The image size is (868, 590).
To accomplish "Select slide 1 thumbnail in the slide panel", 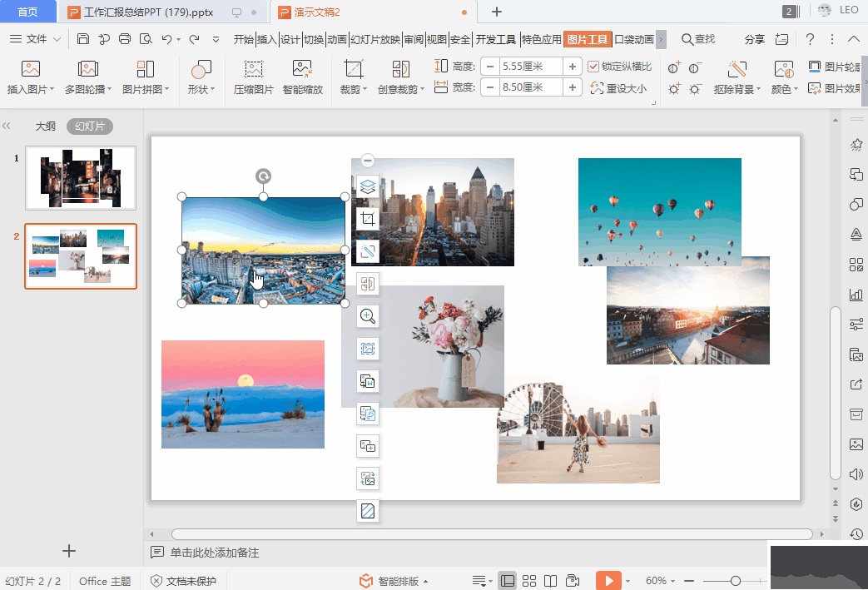I will [x=80, y=177].
